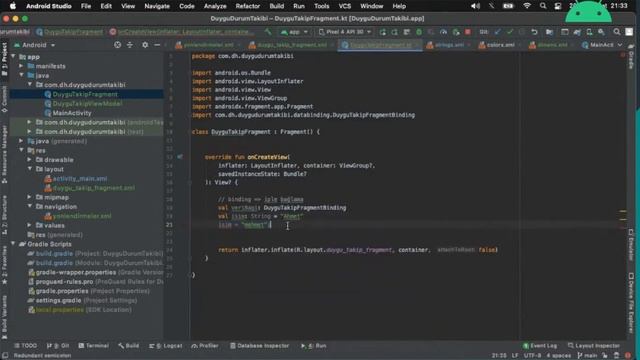
Task: Open the Analyze menu
Action: (x=215, y=6)
